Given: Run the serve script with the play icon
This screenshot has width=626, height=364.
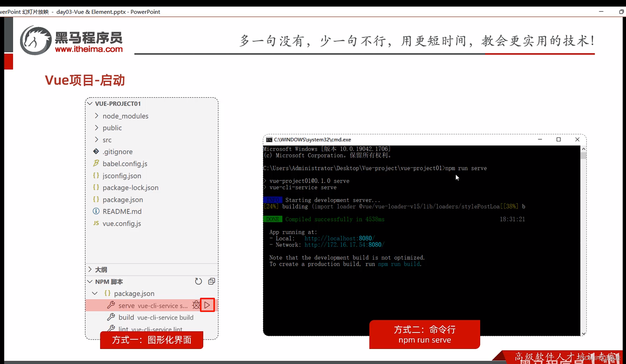Looking at the screenshot, I should click(x=207, y=305).
